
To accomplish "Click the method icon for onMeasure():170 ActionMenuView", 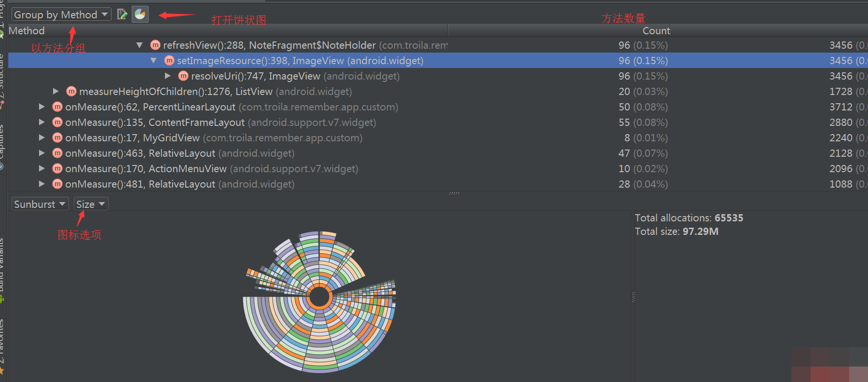I will (57, 169).
